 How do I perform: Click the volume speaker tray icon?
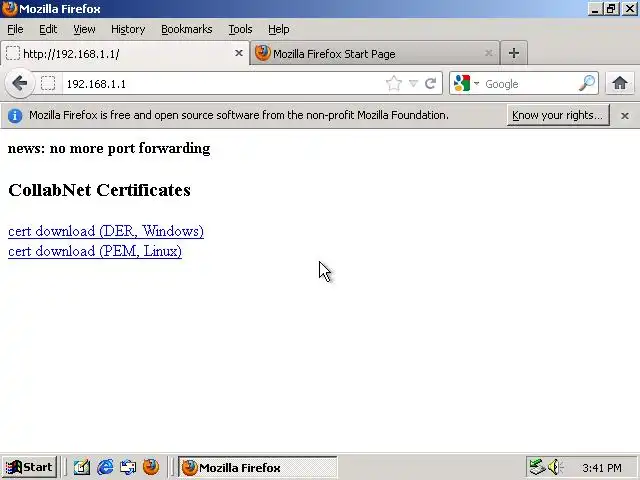(x=555, y=467)
